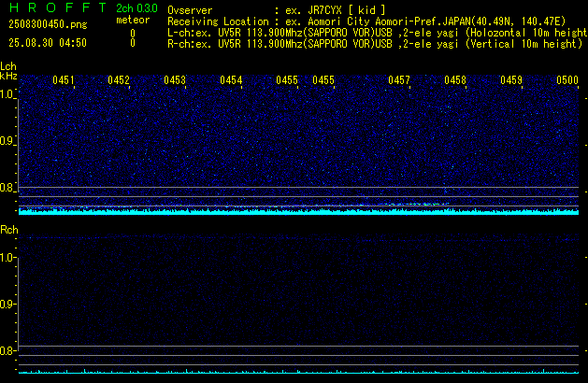This screenshot has width=588, height=383.
Task: Click the Lch channel label
Action: [8, 66]
